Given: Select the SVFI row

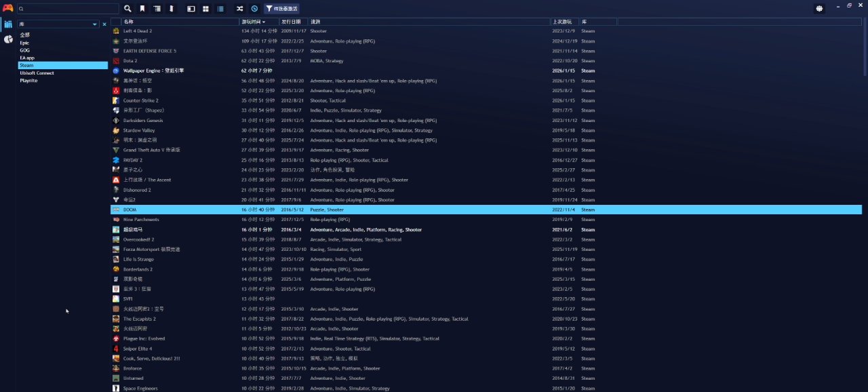Looking at the screenshot, I should tap(486, 298).
